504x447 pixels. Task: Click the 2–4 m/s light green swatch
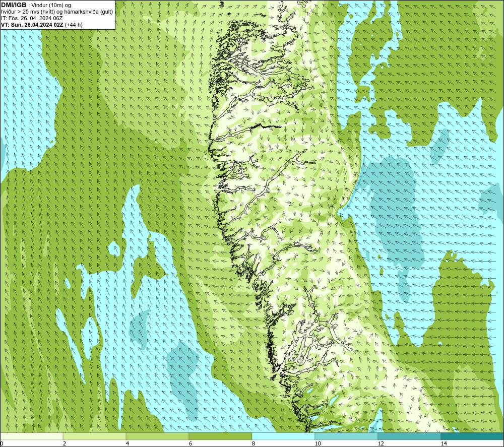pos(95,436)
